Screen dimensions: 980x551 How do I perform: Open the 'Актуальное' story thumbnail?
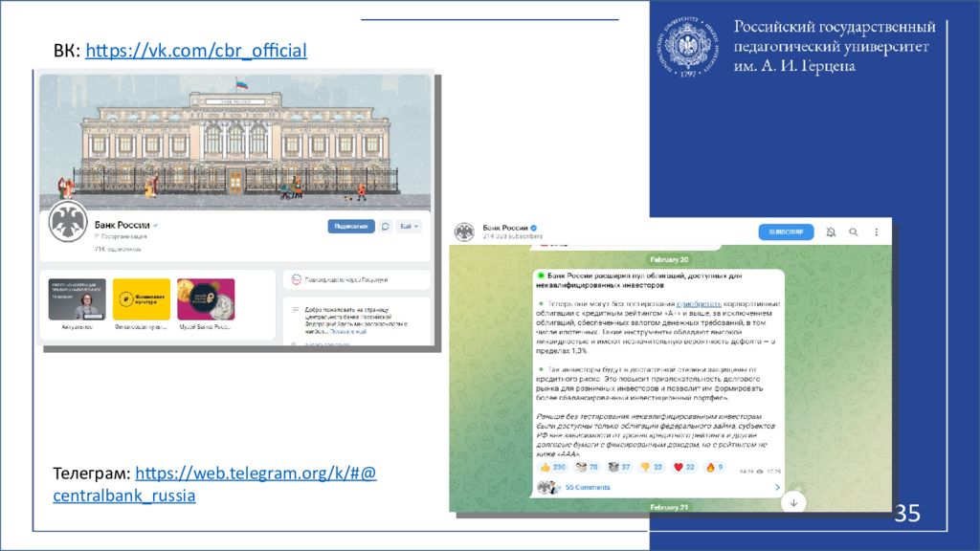point(77,299)
